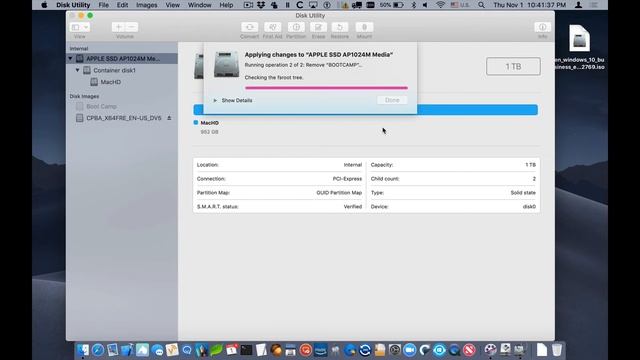This screenshot has height=360, width=640.
Task: Open the Edit menu
Action: pyautogui.click(x=122, y=5)
